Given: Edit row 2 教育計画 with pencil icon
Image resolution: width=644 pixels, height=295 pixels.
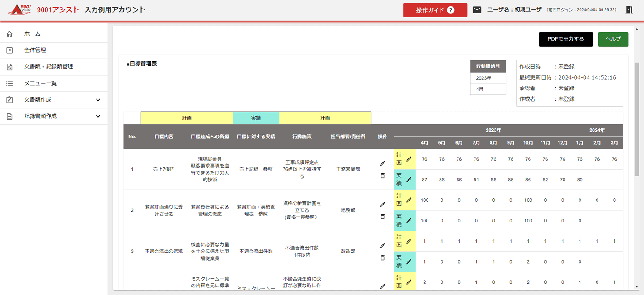Looking at the screenshot, I should click(382, 205).
